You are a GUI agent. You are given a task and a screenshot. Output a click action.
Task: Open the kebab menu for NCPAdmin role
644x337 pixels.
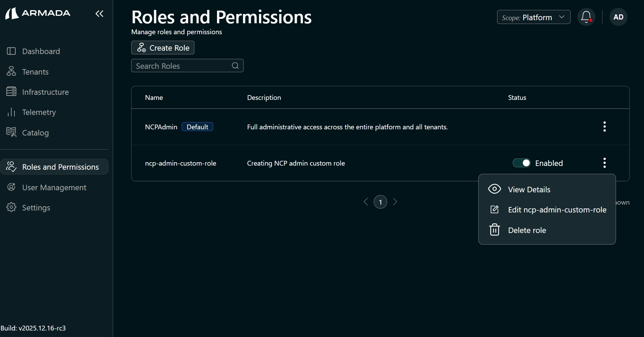click(604, 127)
